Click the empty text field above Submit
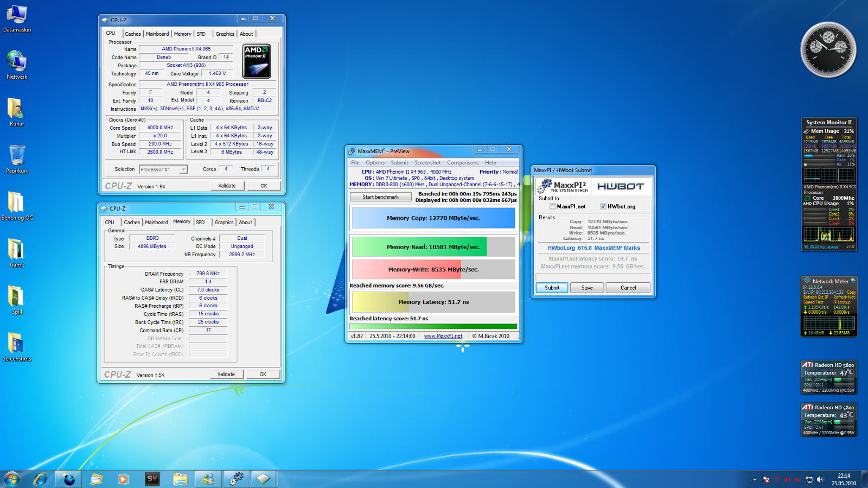 tap(592, 277)
